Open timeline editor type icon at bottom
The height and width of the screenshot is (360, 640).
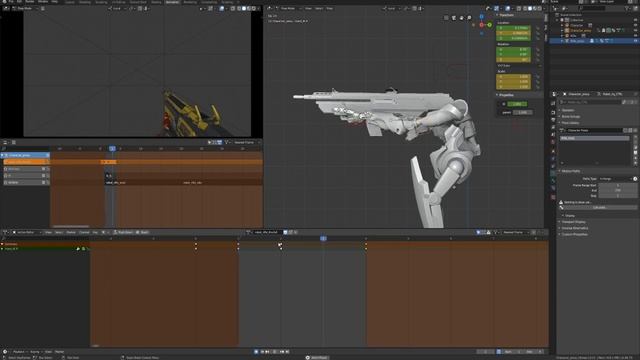click(5, 351)
